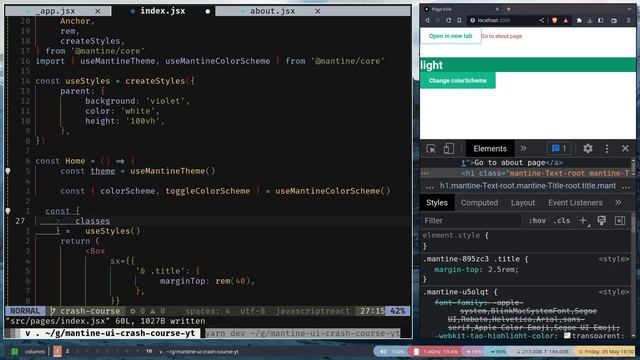Screen dimensions: 640x360
Task: Expand the ellipsis before h1 breadcrumb
Action: coord(429,186)
